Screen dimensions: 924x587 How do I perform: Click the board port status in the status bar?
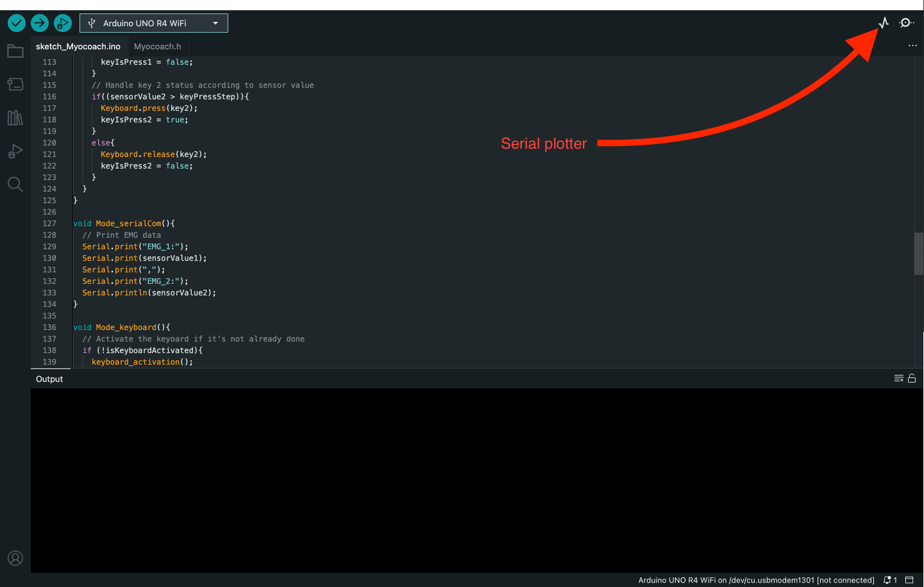(x=756, y=580)
